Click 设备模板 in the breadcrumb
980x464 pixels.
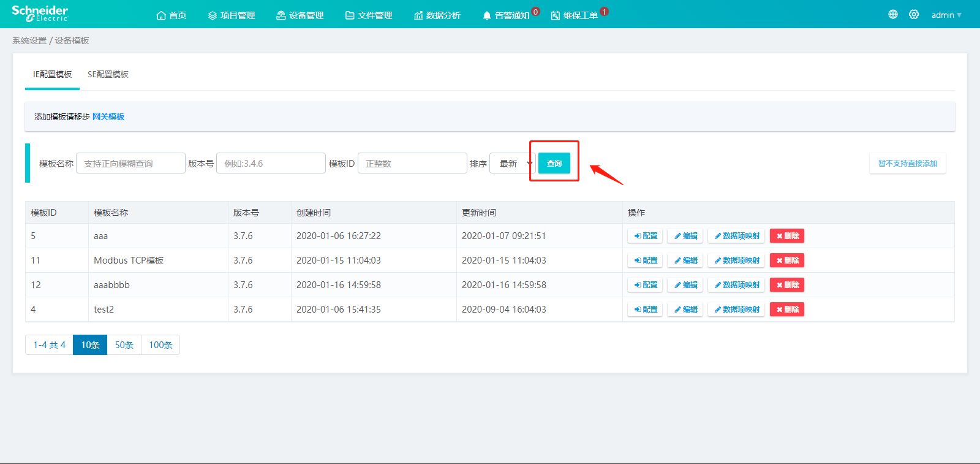tap(72, 40)
